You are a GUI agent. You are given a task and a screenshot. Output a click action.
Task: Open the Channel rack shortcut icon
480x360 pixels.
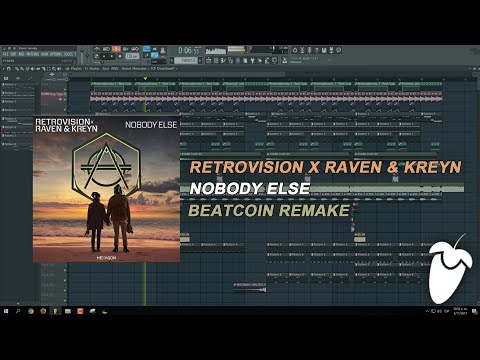tap(216, 60)
